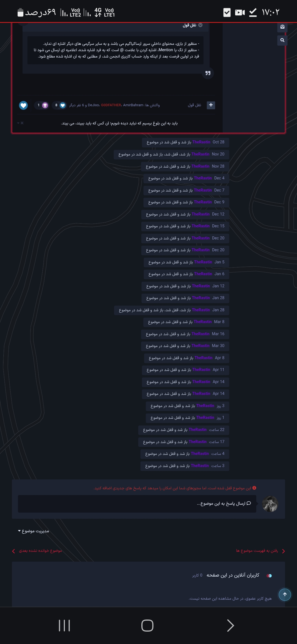Open TheRastin link on Oct 28 entry
Viewport: 297px width, 644px height.
tap(201, 142)
